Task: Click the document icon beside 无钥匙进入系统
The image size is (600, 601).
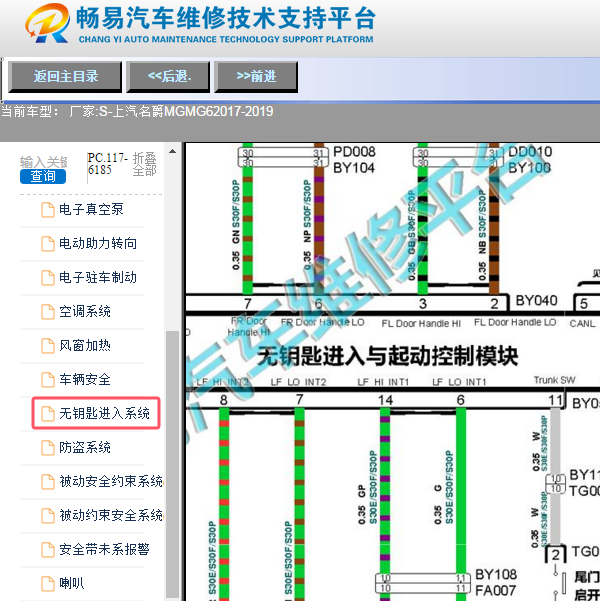Action: click(48, 414)
